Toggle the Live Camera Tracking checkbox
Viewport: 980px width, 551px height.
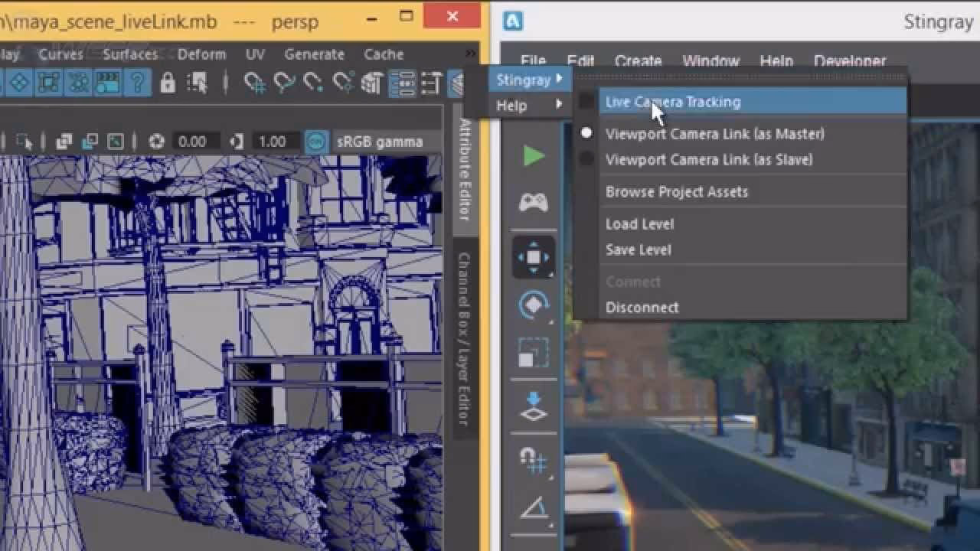[586, 102]
